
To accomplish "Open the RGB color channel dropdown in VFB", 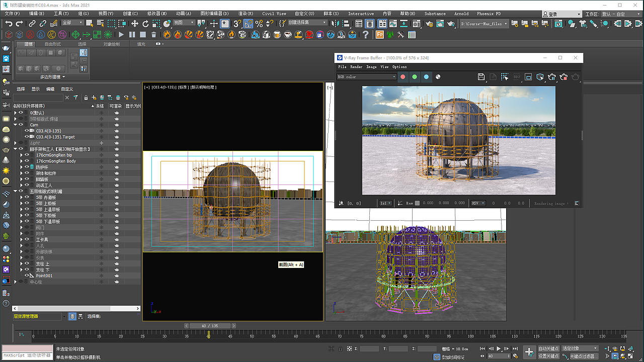I will (366, 76).
